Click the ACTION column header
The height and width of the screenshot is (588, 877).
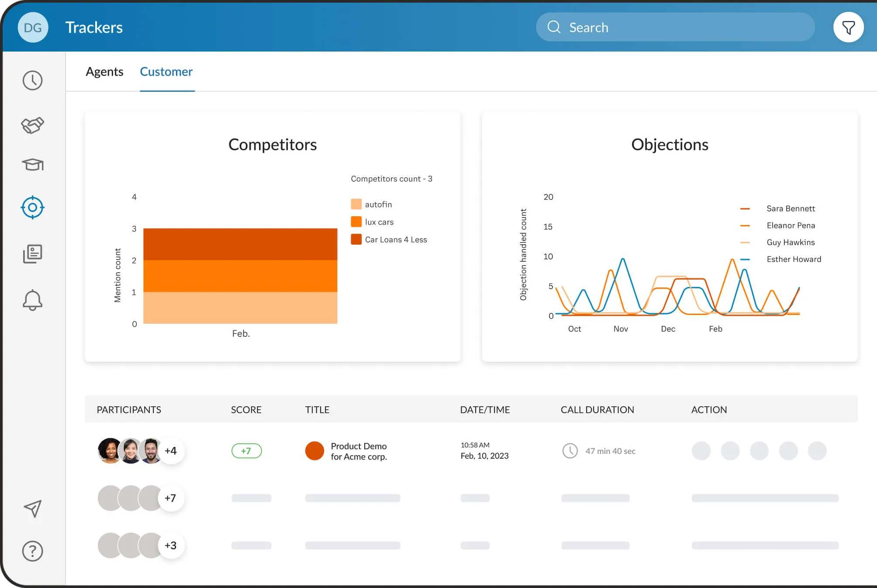click(x=709, y=410)
